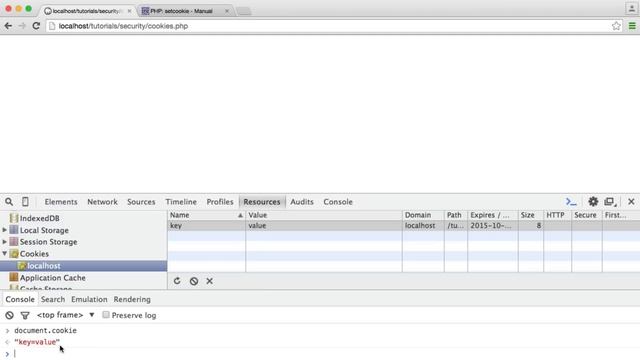Viewport: 640px width, 360px height.
Task: Clear the console log icon
Action: [9, 315]
